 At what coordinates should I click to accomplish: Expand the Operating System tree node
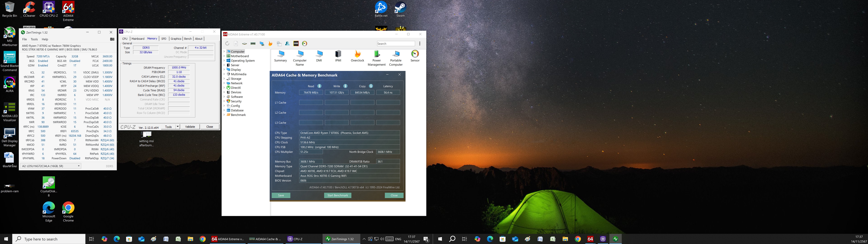pos(224,61)
